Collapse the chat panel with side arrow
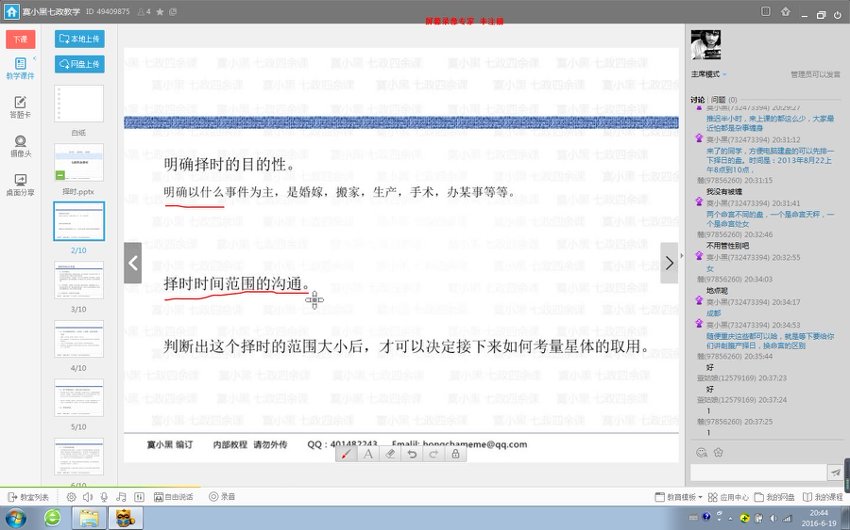 click(682, 256)
